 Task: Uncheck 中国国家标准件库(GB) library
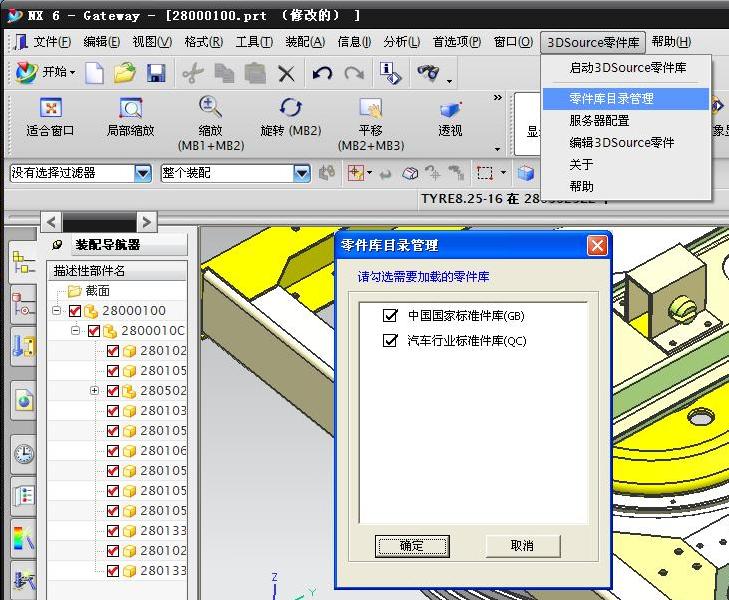point(390,316)
